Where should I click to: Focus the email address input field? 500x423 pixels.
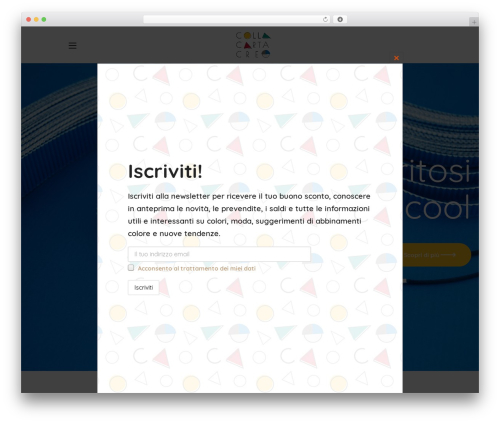(219, 254)
